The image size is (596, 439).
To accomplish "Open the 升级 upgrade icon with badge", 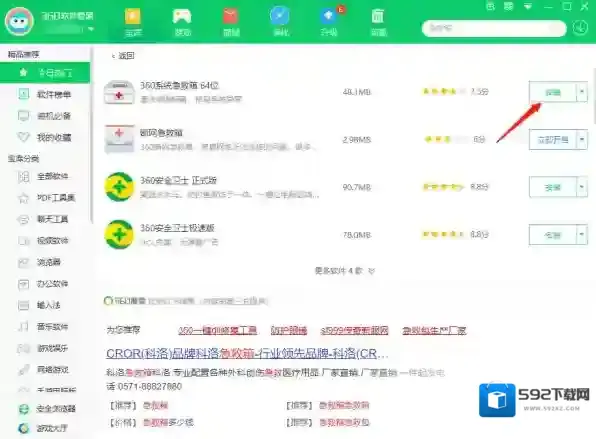I will coord(329,17).
